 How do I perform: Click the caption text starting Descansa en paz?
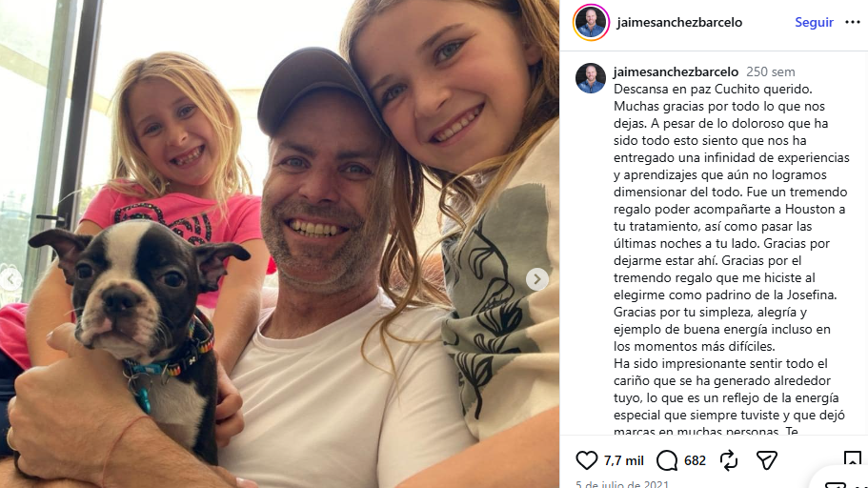(731, 260)
